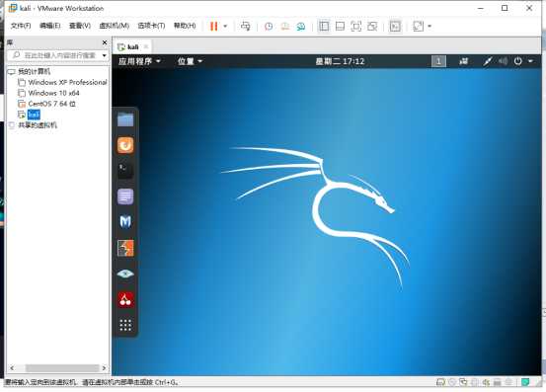The width and height of the screenshot is (546, 392).
Task: Pause the kali virtual machine
Action: click(x=214, y=26)
